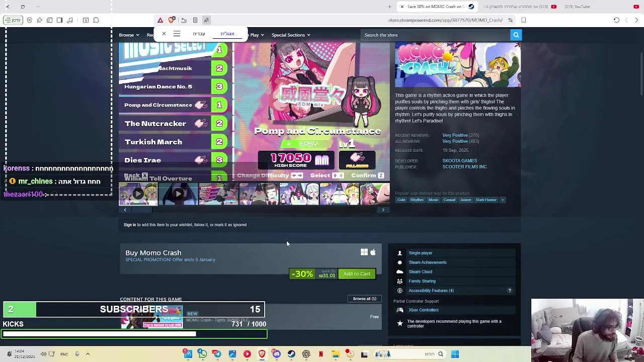Click the Dark Humor tag
This screenshot has width=644, height=362.
coord(486,200)
